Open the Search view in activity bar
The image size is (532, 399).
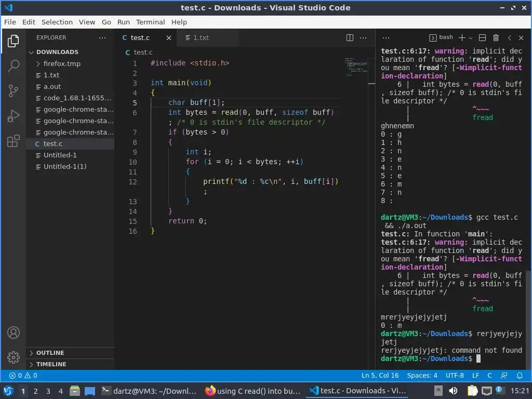(x=13, y=66)
